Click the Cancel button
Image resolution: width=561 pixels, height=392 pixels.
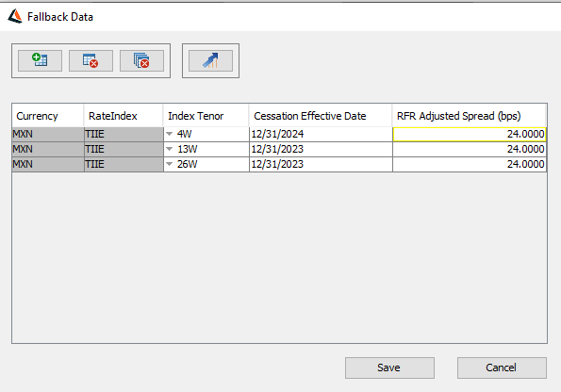pyautogui.click(x=502, y=367)
